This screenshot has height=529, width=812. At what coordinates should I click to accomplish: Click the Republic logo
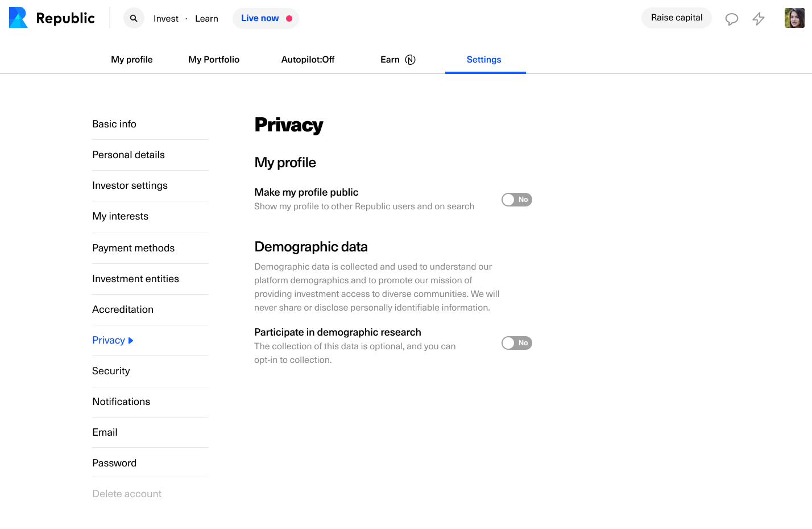click(x=52, y=18)
